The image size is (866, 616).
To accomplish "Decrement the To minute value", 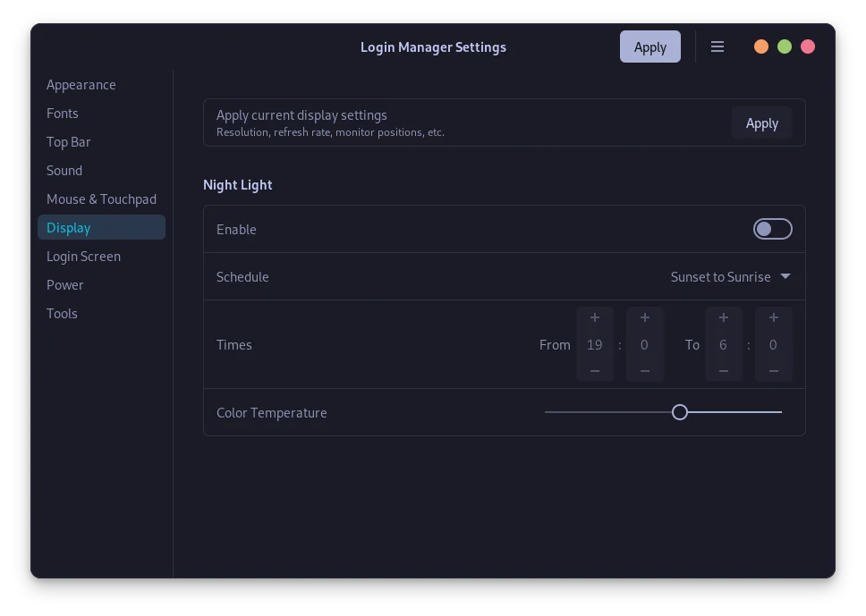I will tap(773, 372).
